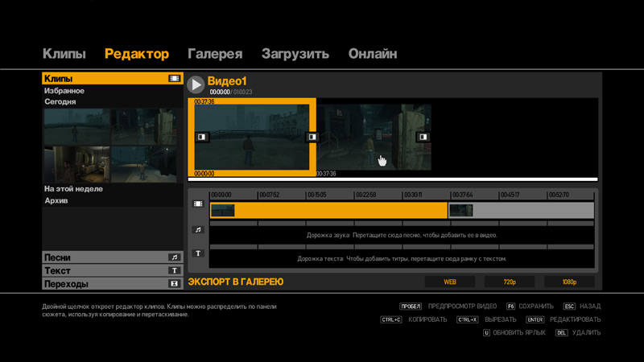Pick the indoor room clip thumbnail in the clips list
Viewport: 644px width, 362px height.
[76, 164]
